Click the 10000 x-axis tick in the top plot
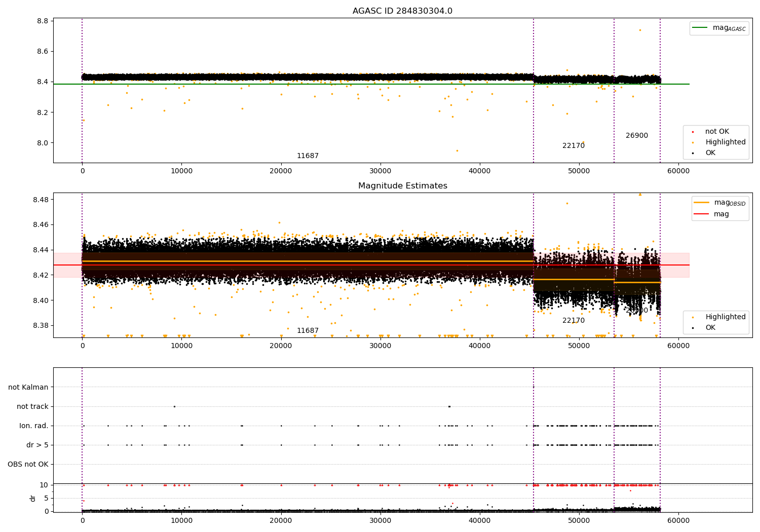Viewport: 760px width, 532px height. 181,171
